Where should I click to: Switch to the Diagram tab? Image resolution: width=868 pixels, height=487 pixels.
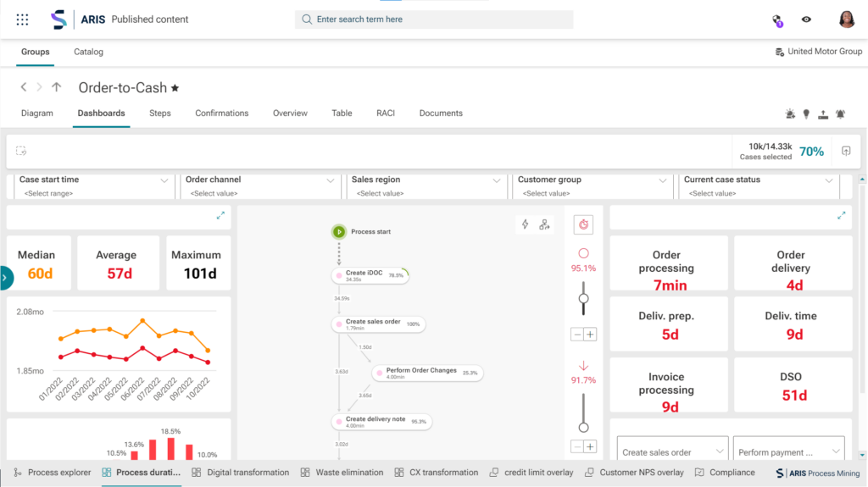point(36,113)
